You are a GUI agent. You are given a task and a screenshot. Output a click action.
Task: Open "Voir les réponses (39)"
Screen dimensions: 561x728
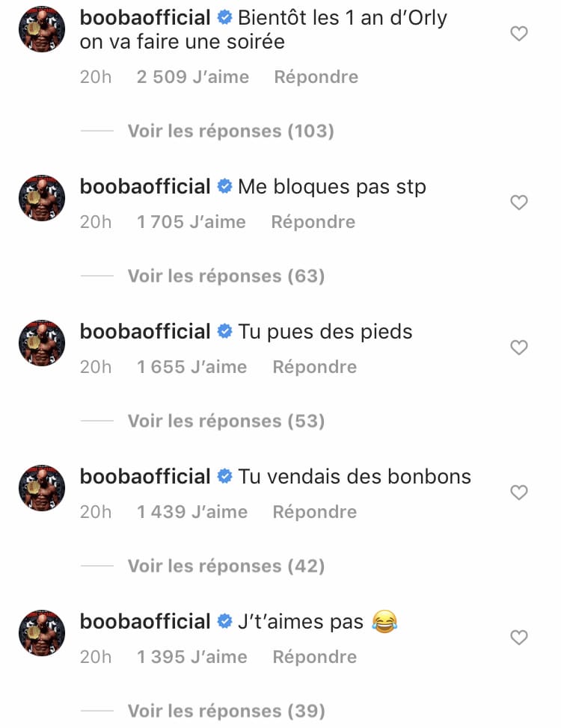point(226,712)
